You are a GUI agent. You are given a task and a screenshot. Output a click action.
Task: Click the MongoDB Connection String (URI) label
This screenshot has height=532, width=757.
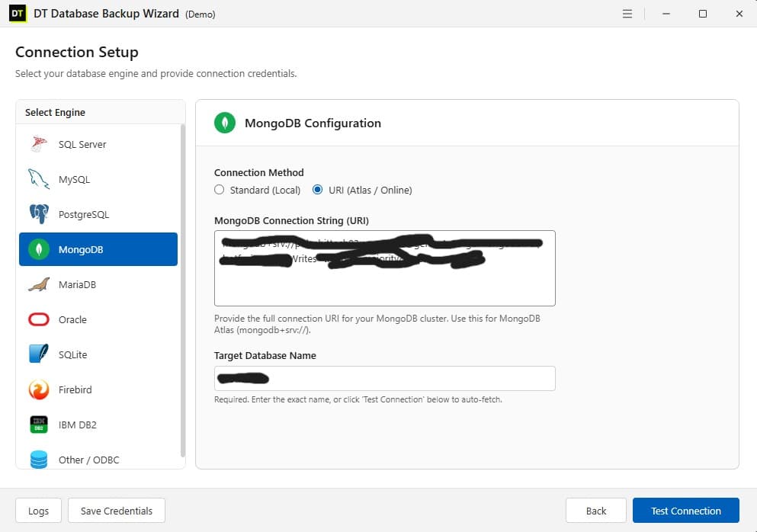pyautogui.click(x=291, y=220)
